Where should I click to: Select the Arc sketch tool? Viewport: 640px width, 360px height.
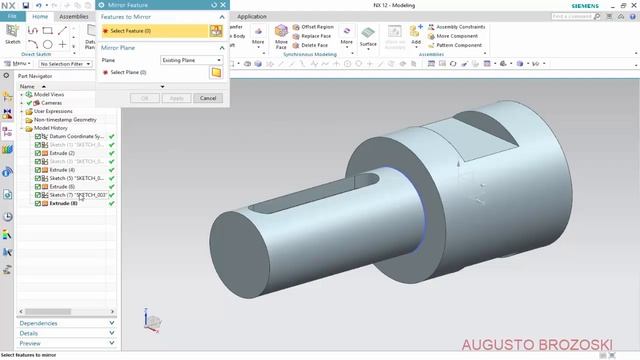33,44
